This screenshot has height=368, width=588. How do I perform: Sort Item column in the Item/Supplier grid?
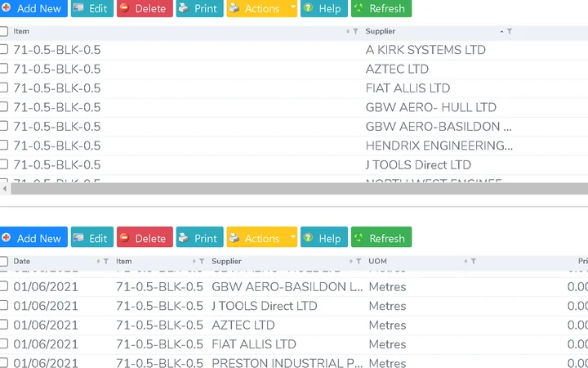(348, 32)
